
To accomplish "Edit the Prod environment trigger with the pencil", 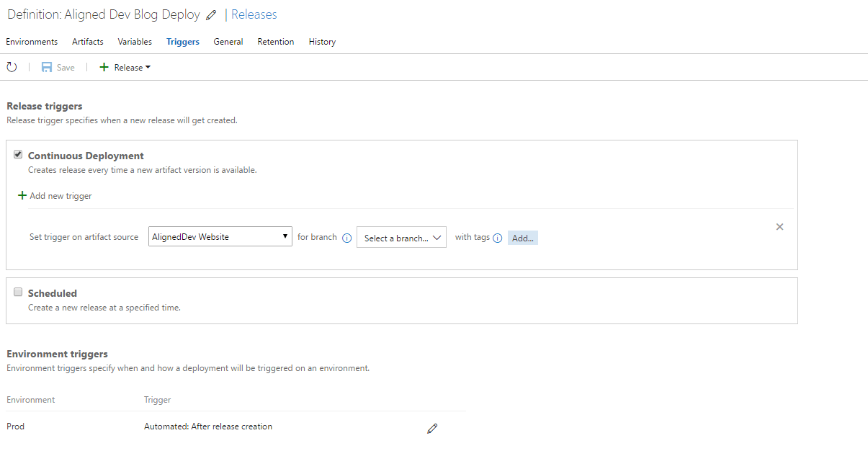I will point(432,428).
